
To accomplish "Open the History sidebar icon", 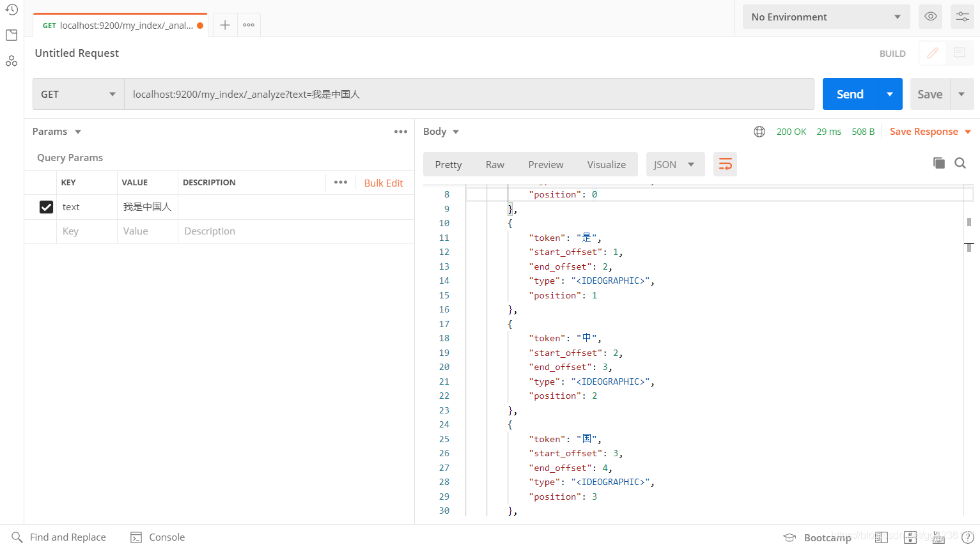I will coord(12,10).
